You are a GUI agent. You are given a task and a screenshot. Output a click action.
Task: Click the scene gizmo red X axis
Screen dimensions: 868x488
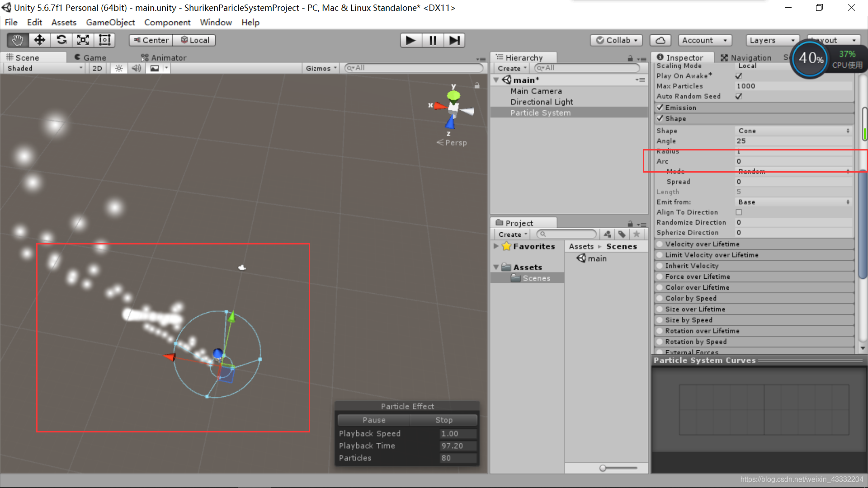click(x=439, y=106)
